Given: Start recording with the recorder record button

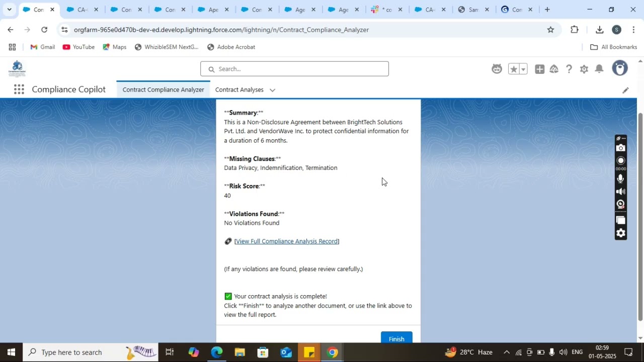Looking at the screenshot, I should pos(621,160).
